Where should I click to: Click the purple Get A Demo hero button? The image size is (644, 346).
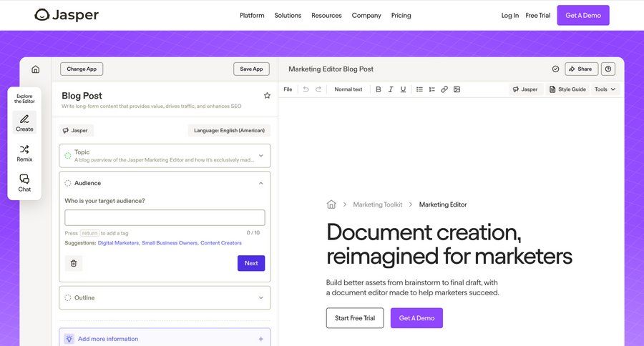click(x=416, y=318)
